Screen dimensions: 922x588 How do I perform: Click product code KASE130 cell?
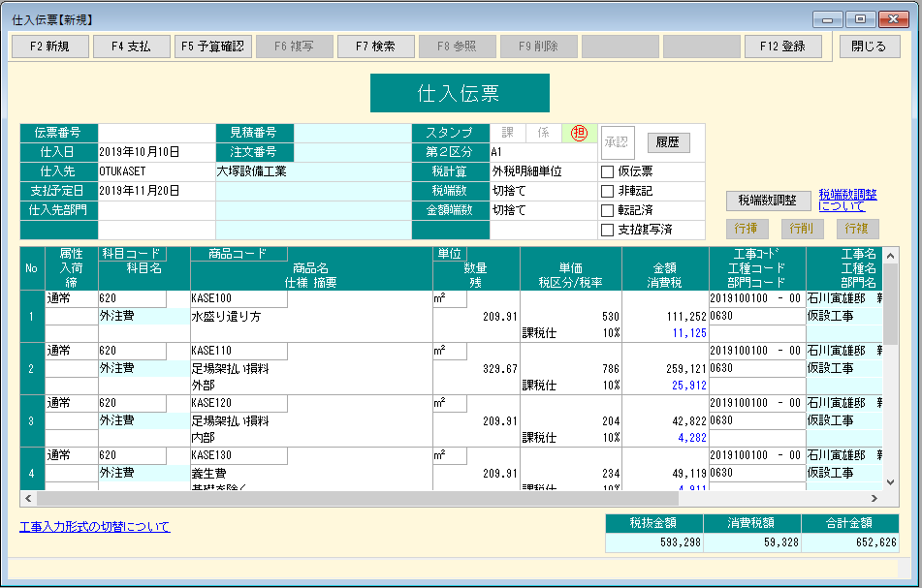pos(238,456)
